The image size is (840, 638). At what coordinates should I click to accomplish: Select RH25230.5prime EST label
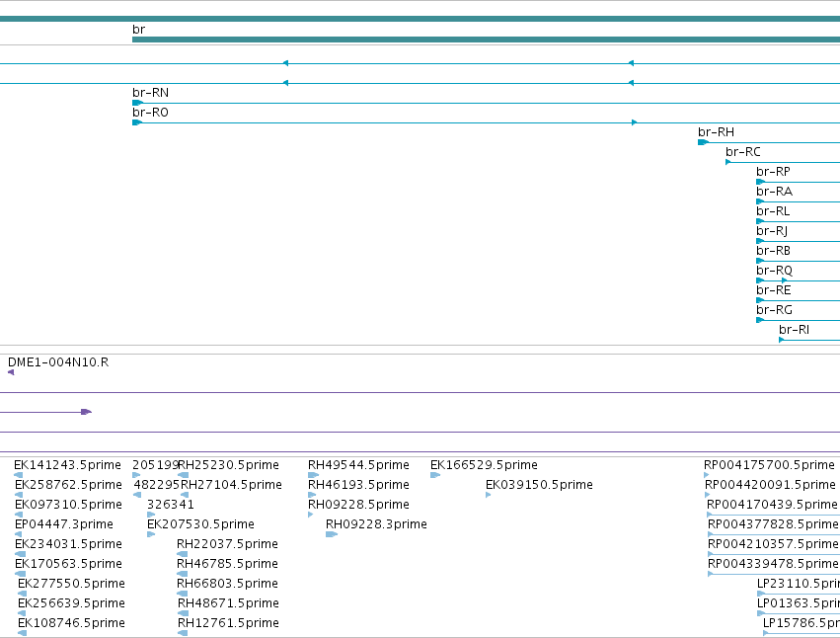[x=229, y=465]
